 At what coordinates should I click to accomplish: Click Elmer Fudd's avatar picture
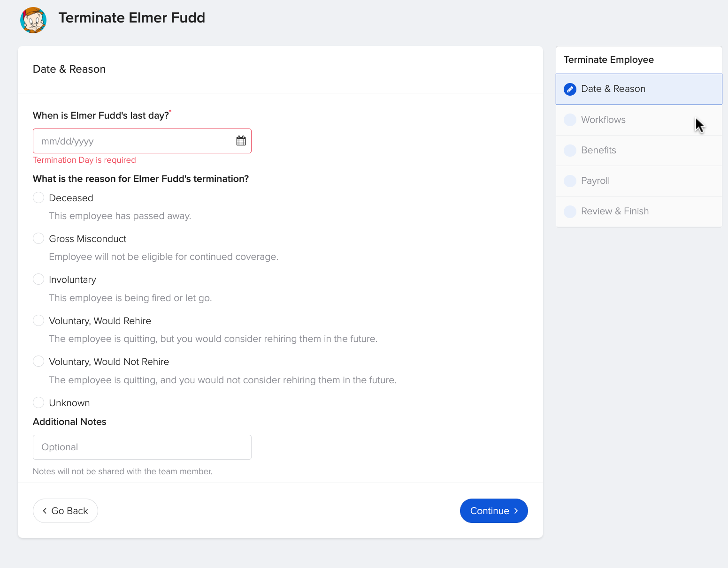click(33, 20)
